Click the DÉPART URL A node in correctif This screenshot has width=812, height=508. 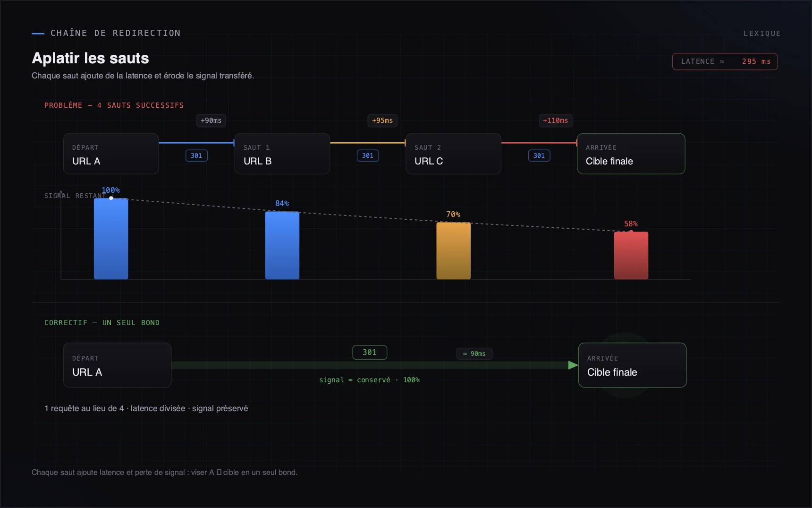(117, 365)
